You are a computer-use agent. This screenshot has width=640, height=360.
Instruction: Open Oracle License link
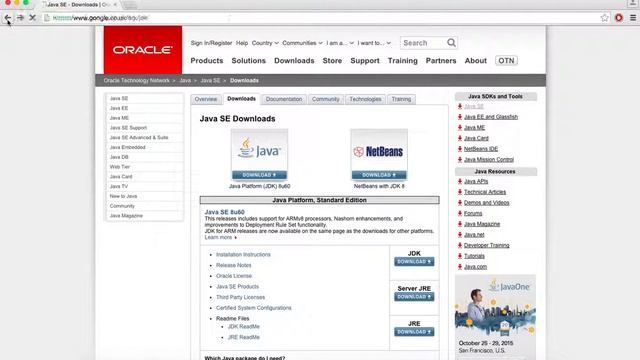[x=234, y=276]
